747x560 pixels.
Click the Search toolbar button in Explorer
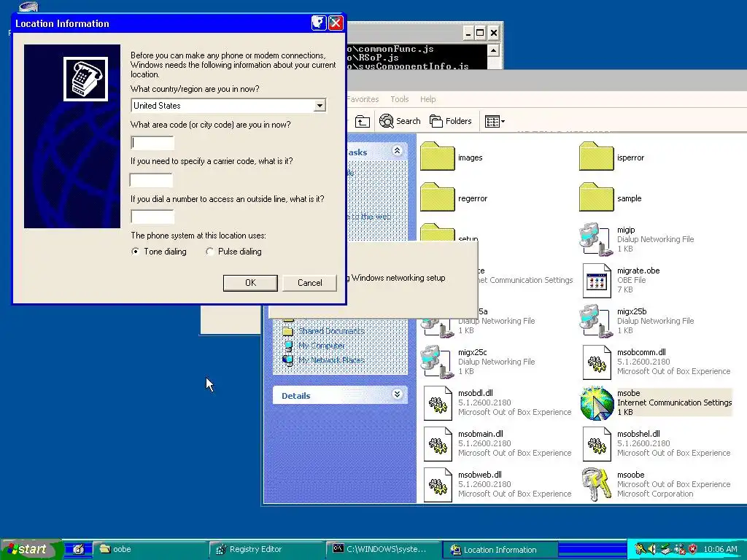400,122
